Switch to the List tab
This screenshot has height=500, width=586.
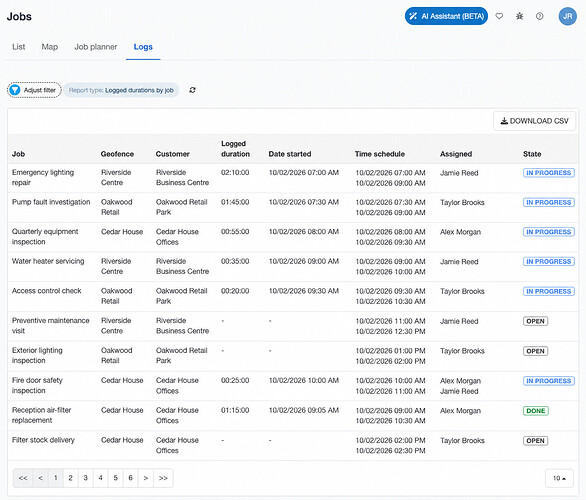click(x=19, y=47)
